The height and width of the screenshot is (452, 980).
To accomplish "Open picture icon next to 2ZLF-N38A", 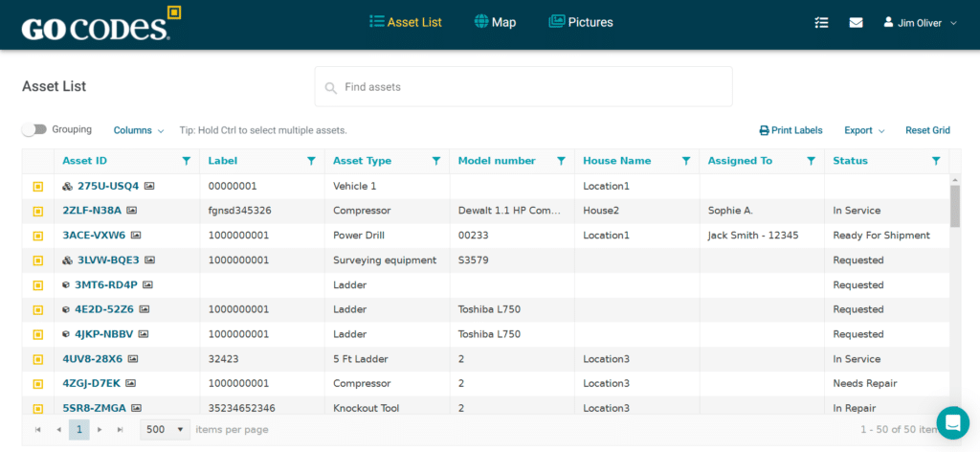I will click(x=132, y=211).
